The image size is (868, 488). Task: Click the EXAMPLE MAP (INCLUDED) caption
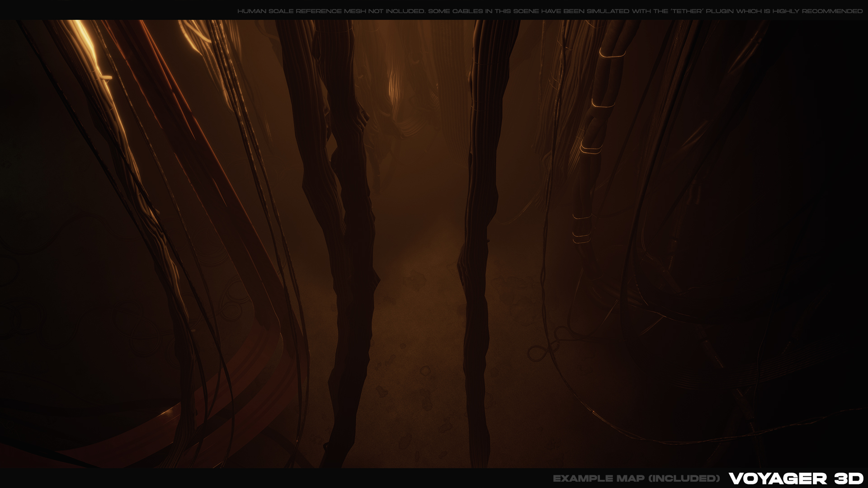pos(636,479)
